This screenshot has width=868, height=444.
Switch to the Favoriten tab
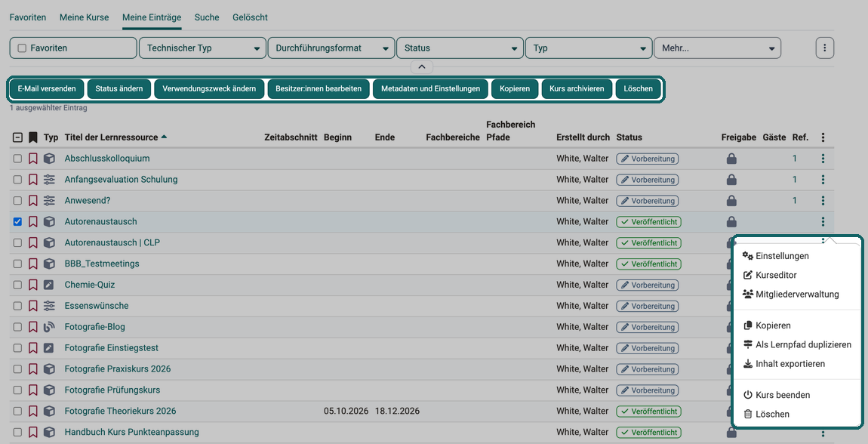[x=28, y=17]
